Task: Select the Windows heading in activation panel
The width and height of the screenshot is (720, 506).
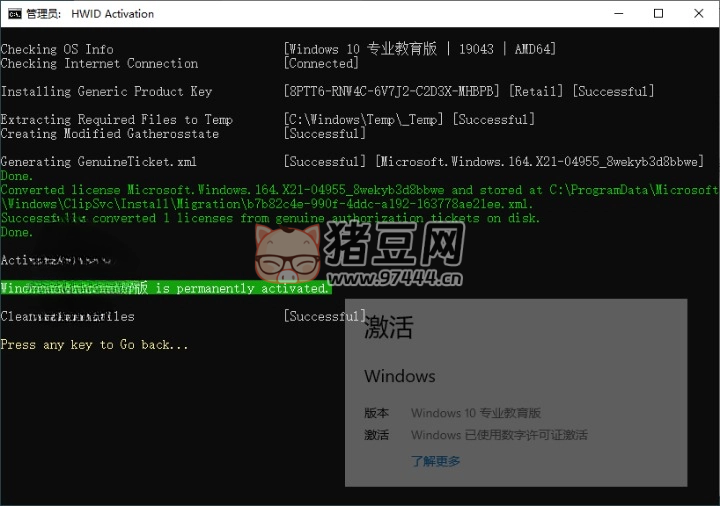Action: coord(399,377)
